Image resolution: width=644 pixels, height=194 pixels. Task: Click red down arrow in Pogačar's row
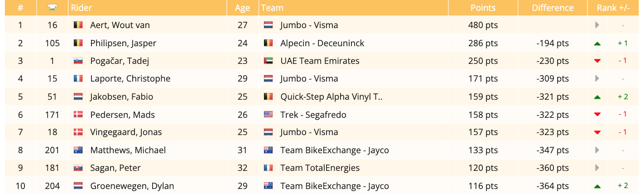[x=597, y=61]
